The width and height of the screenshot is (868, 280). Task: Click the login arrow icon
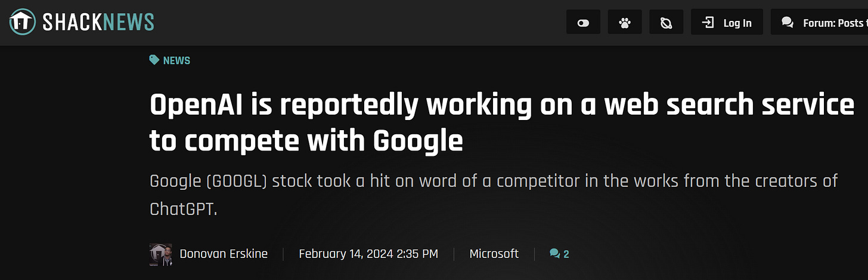pos(708,23)
